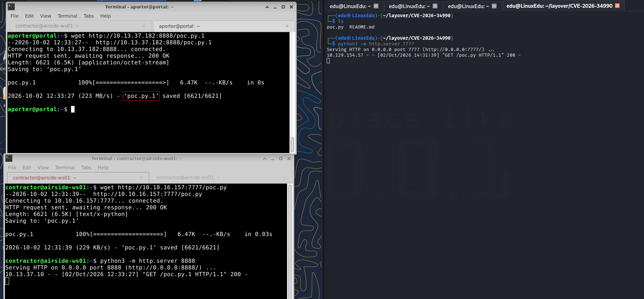Screen dimensions: 644x299
Task: Close the aporter@portal terminal window
Action: 291,7
